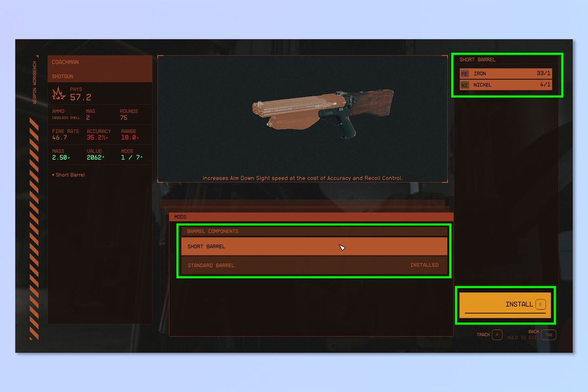The image size is (588, 392).
Task: Click the E key icon on Install button
Action: (541, 305)
